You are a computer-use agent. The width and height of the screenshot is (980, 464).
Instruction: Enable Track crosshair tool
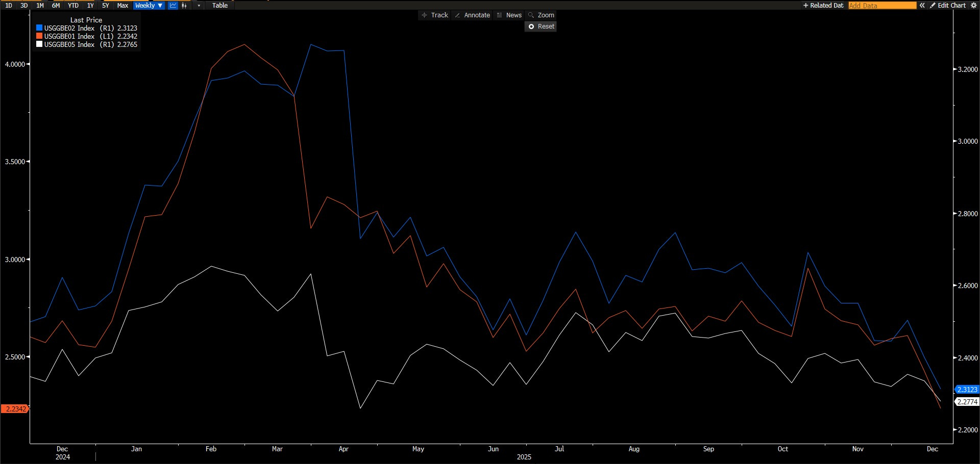[x=434, y=15]
